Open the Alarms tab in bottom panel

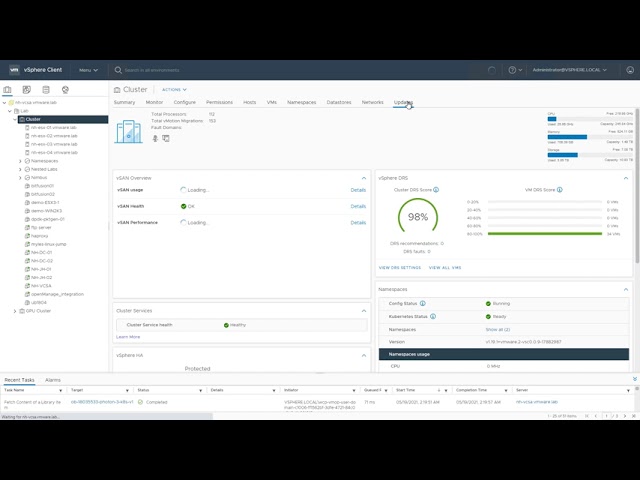[53, 380]
